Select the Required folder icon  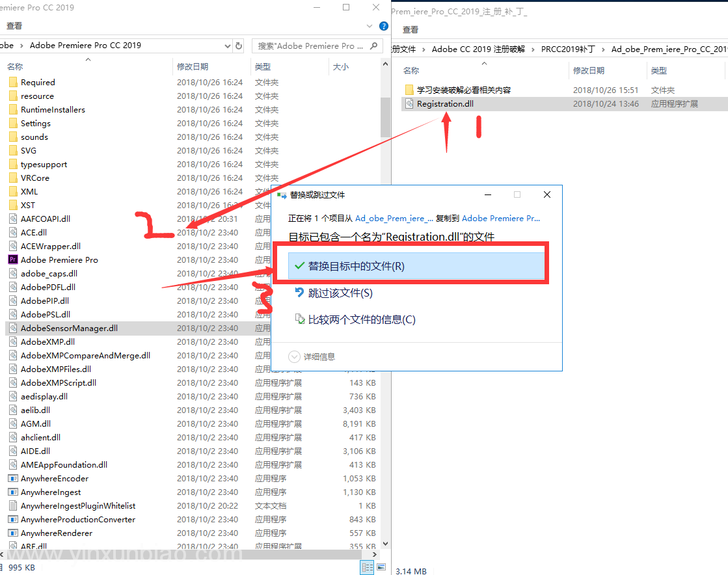tap(13, 82)
